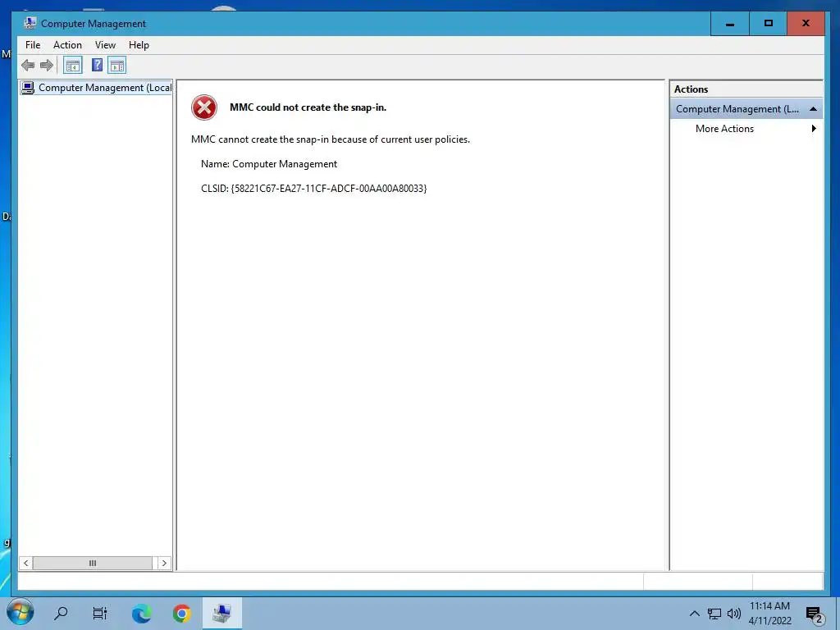Open the File menu
This screenshot has height=630, width=840.
33,45
